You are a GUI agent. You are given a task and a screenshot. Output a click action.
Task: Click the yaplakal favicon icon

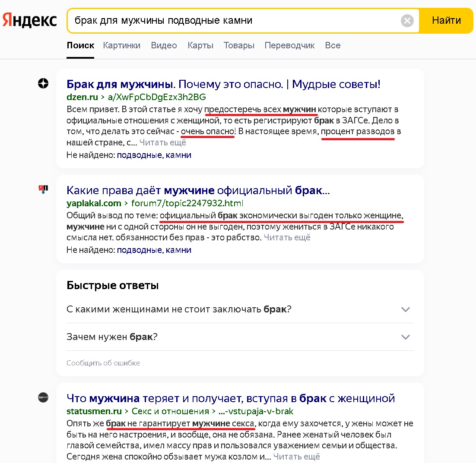point(43,189)
